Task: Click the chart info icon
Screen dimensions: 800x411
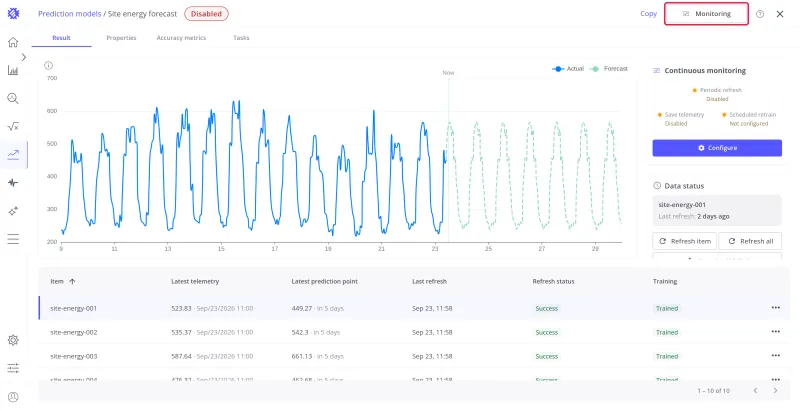Action: [48, 65]
